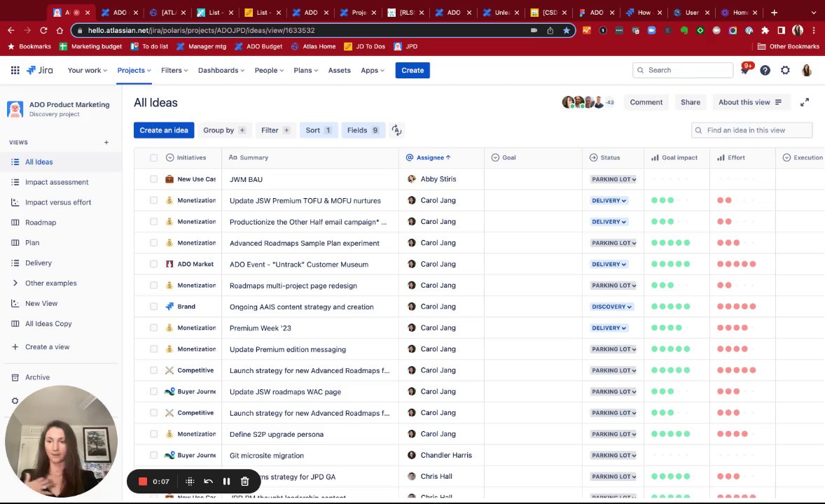The width and height of the screenshot is (825, 504).
Task: Click the Jira logo
Action: tap(40, 70)
